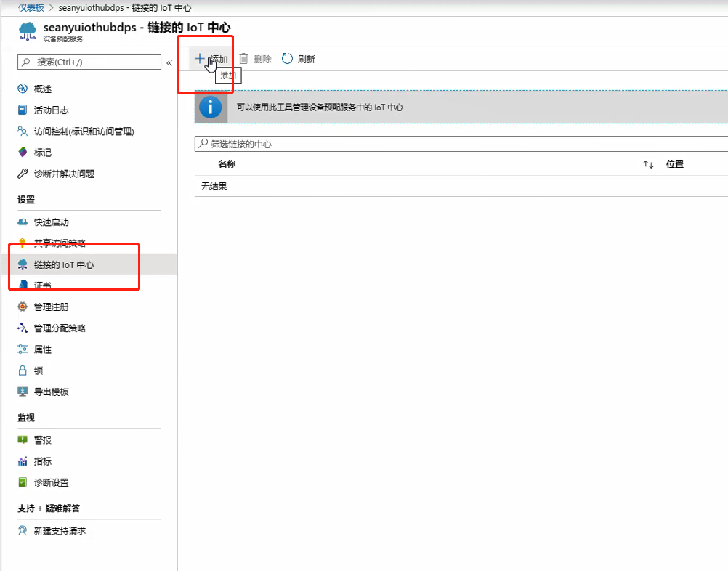Go to the Dashboard (仪表板) breadcrumb link
This screenshot has width=728, height=571.
coord(31,7)
